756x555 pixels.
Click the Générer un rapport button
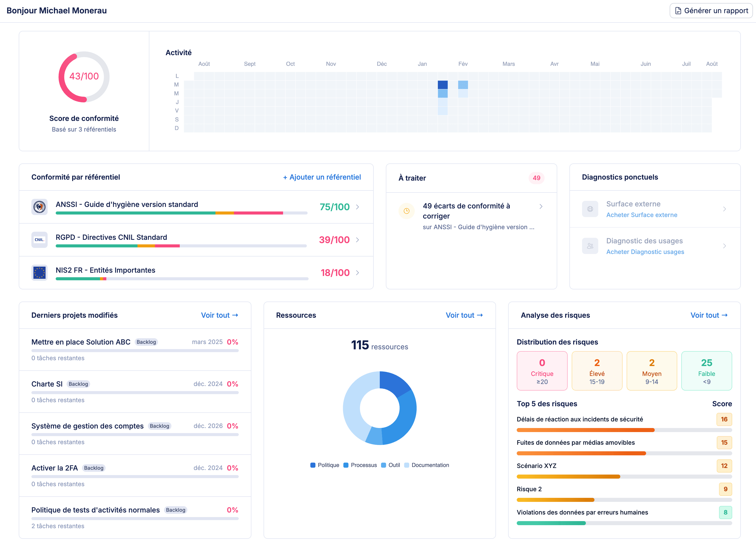pos(711,10)
